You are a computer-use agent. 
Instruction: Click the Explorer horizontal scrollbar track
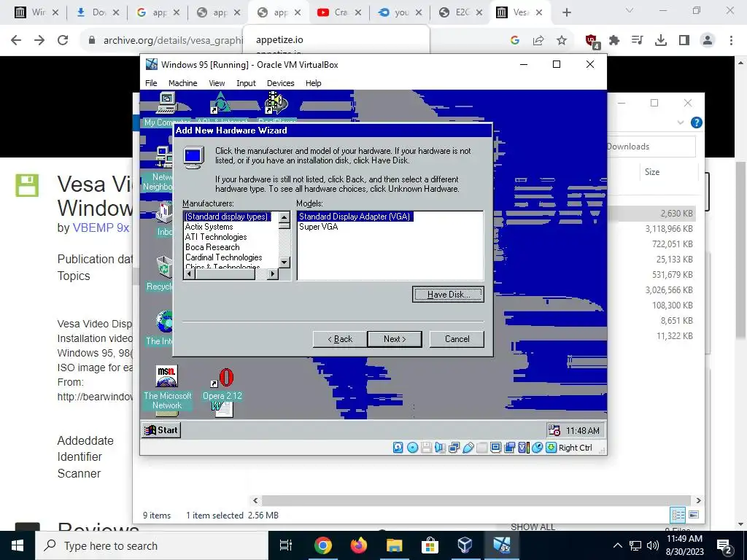pyautogui.click(x=476, y=500)
